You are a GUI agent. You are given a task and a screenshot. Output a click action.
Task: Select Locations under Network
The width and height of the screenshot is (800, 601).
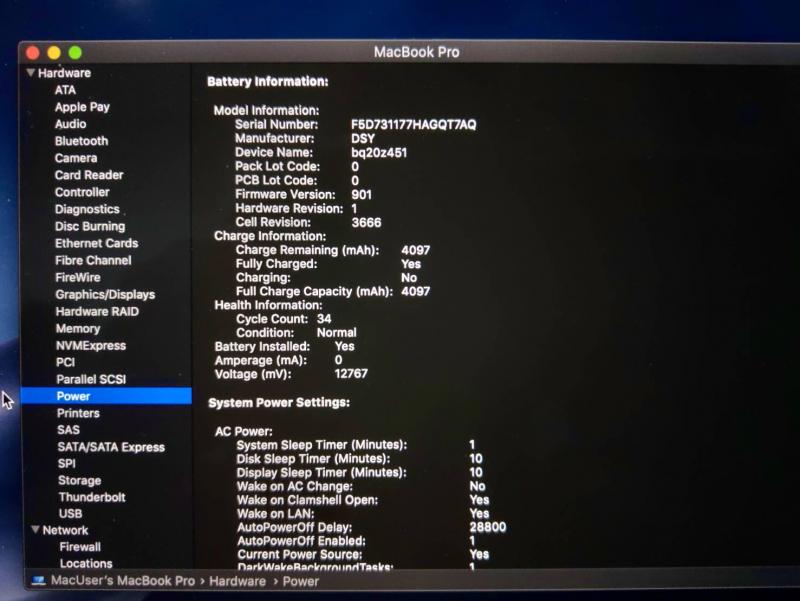click(86, 563)
